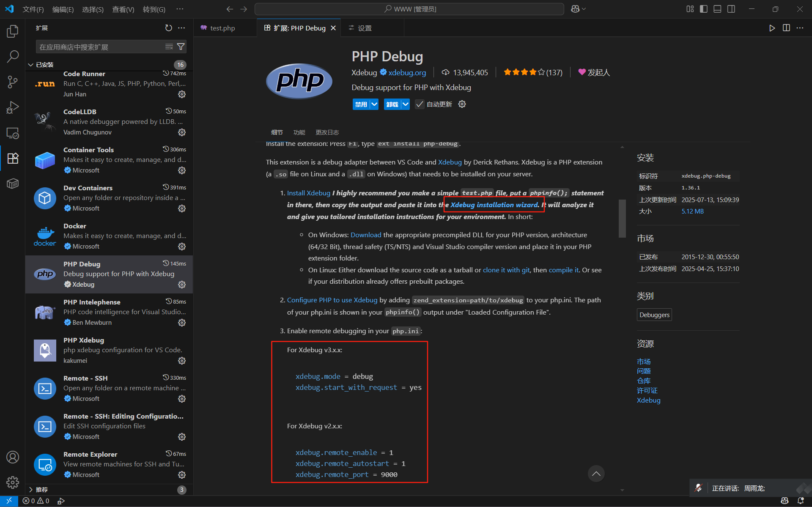Viewport: 812px width, 507px height.
Task: Open the Explorer view in activity bar
Action: (13, 31)
